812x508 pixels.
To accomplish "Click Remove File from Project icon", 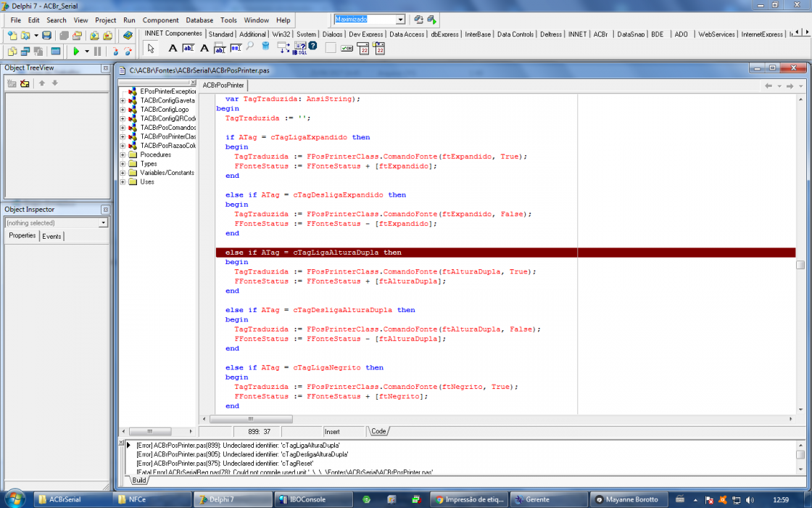I will point(107,36).
